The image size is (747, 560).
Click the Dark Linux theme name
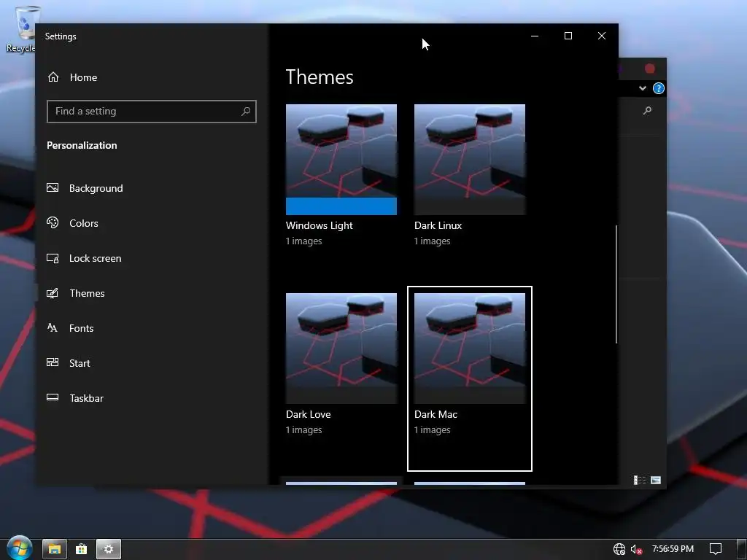click(x=438, y=226)
